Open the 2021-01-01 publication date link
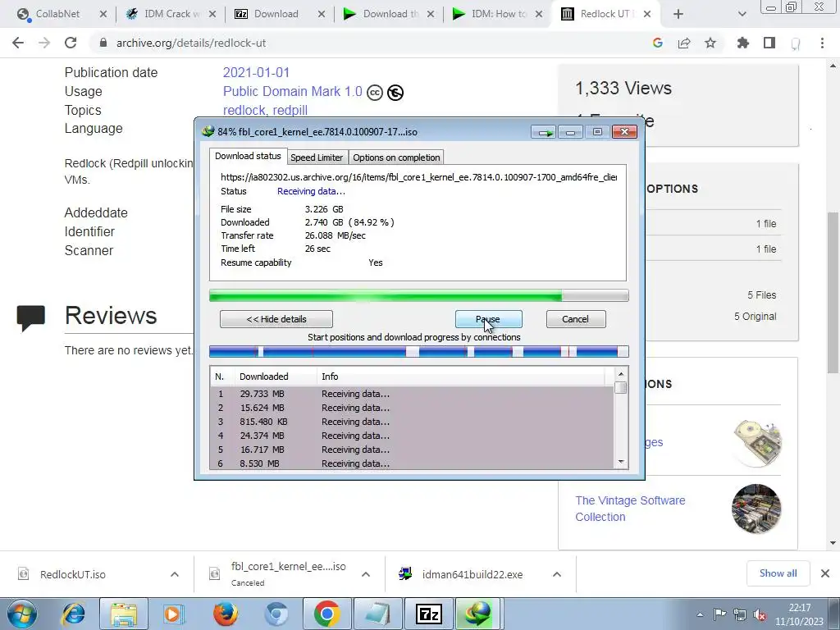The image size is (840, 630). pyautogui.click(x=256, y=72)
